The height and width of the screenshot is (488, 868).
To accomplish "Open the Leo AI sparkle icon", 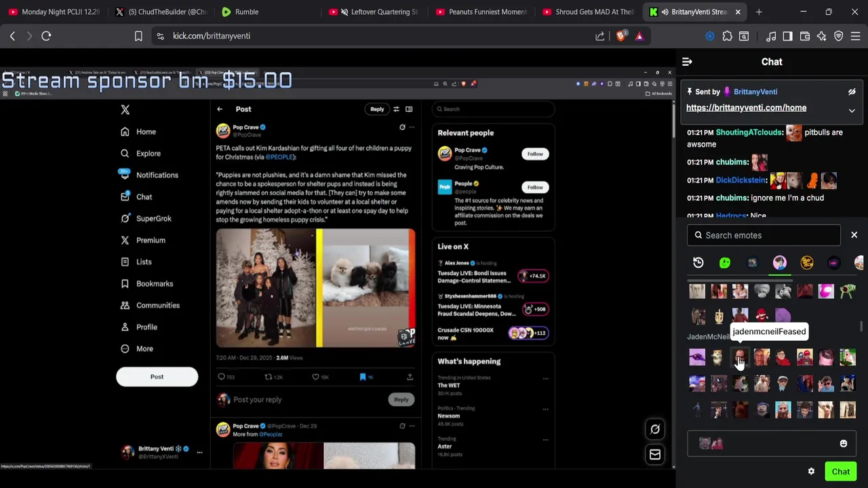I will 821,36.
